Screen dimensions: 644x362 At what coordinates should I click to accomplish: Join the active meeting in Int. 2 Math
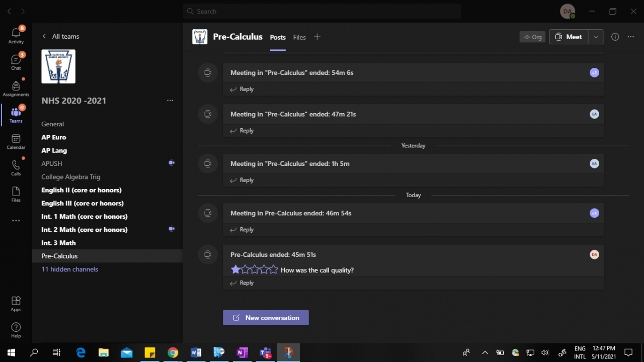click(x=172, y=229)
